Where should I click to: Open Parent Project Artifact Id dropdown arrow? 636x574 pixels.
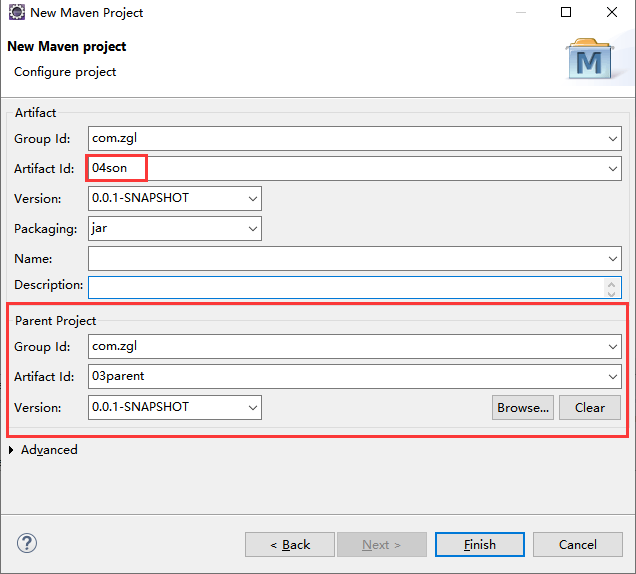612,377
